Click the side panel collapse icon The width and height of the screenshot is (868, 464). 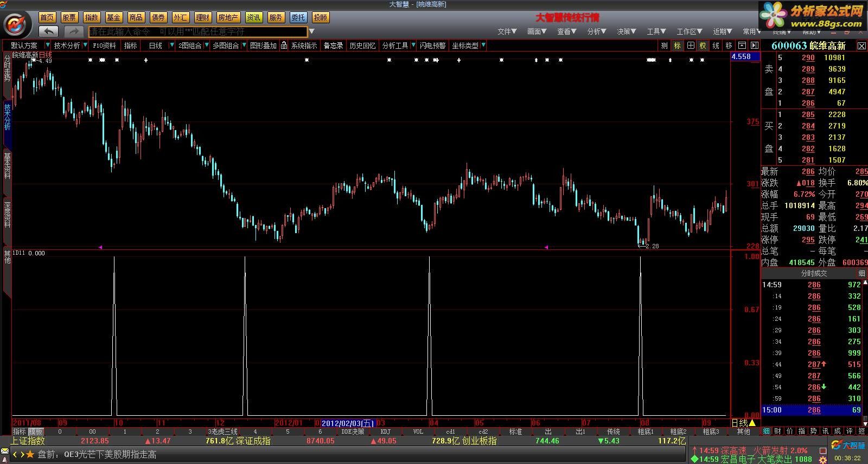pyautogui.click(x=754, y=46)
